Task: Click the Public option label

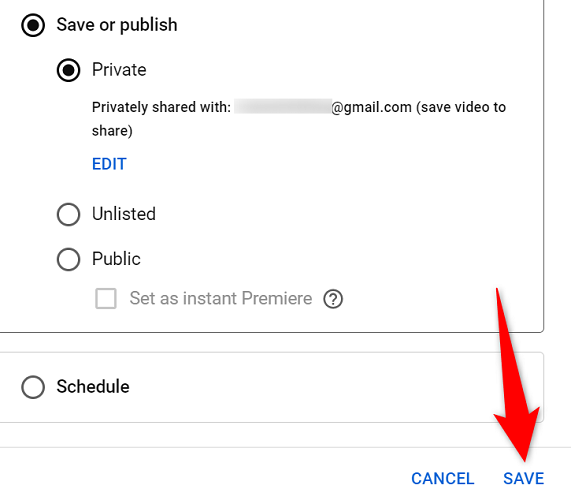Action: pyautogui.click(x=116, y=259)
